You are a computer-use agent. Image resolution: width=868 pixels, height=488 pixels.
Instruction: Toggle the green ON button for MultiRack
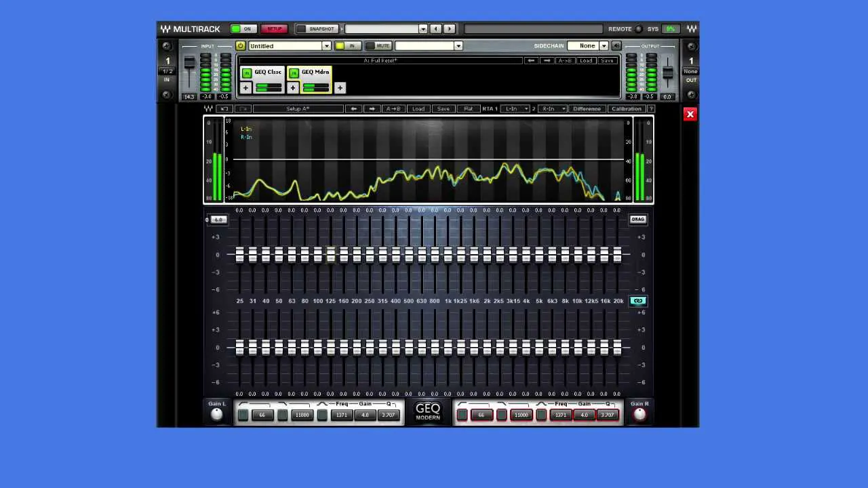[241, 29]
